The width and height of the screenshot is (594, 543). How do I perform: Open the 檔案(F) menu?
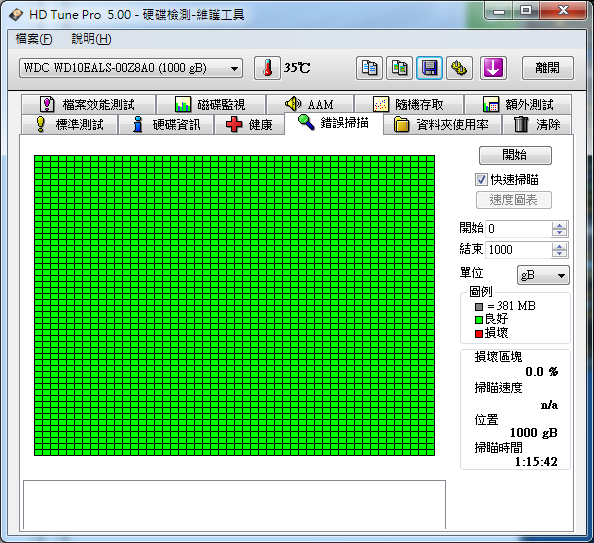point(34,39)
